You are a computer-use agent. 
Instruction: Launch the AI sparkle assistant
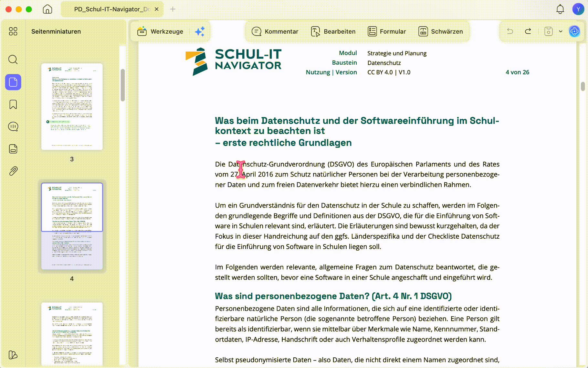tap(200, 31)
